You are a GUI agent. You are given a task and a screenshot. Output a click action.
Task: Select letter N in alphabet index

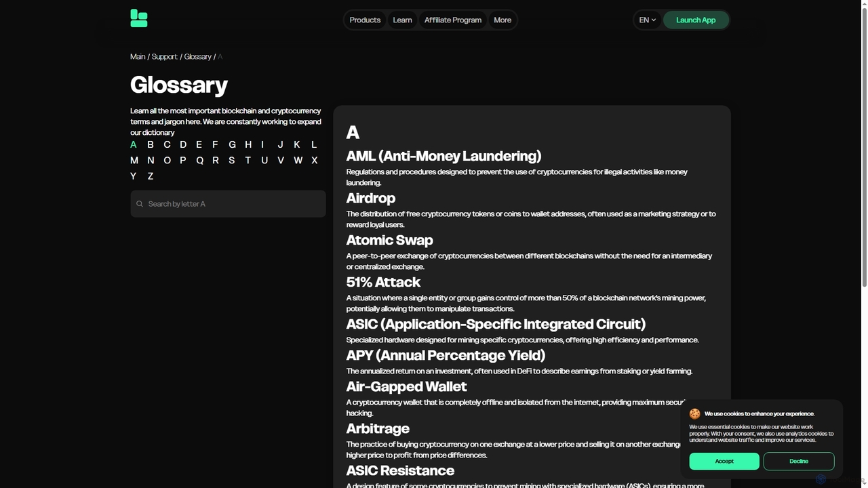pyautogui.click(x=151, y=161)
